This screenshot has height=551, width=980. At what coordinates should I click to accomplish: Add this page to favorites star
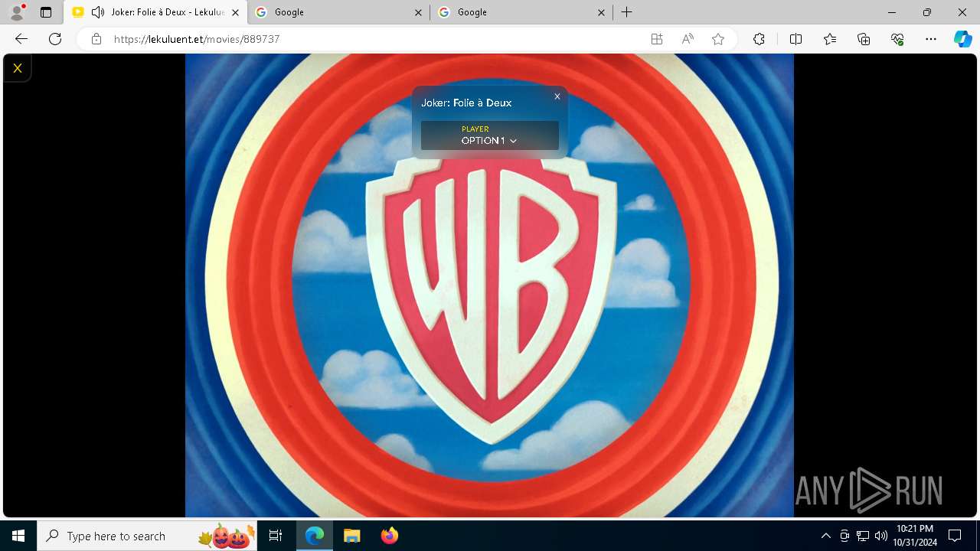(x=718, y=39)
